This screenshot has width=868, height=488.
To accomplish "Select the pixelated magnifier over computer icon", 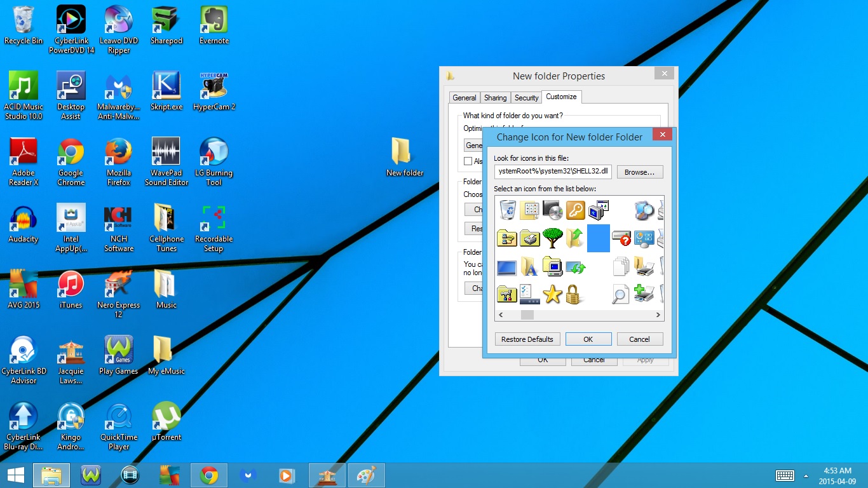I will [x=644, y=210].
